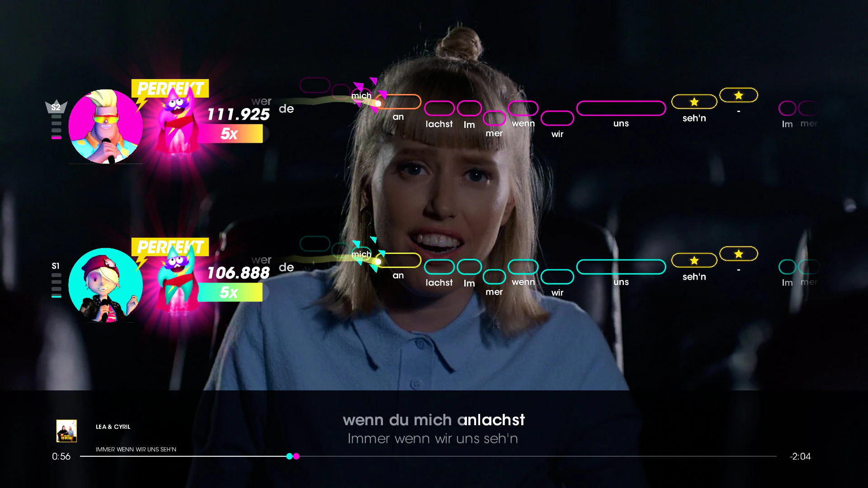The height and width of the screenshot is (488, 868).
Task: Click the song album cover thumbnail
Action: coord(66,431)
